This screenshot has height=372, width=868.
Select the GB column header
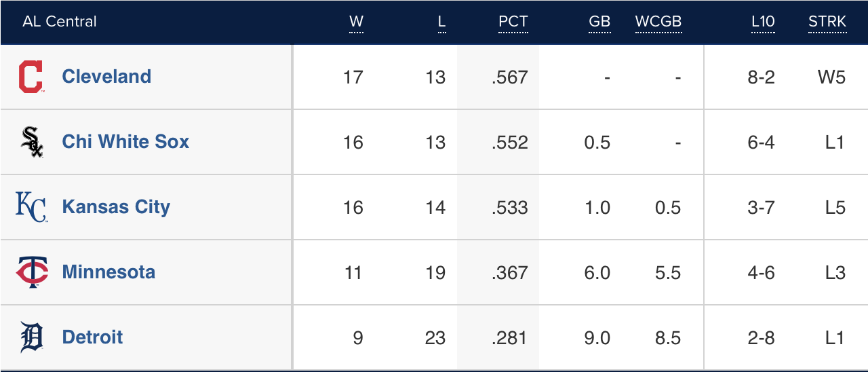click(x=599, y=22)
